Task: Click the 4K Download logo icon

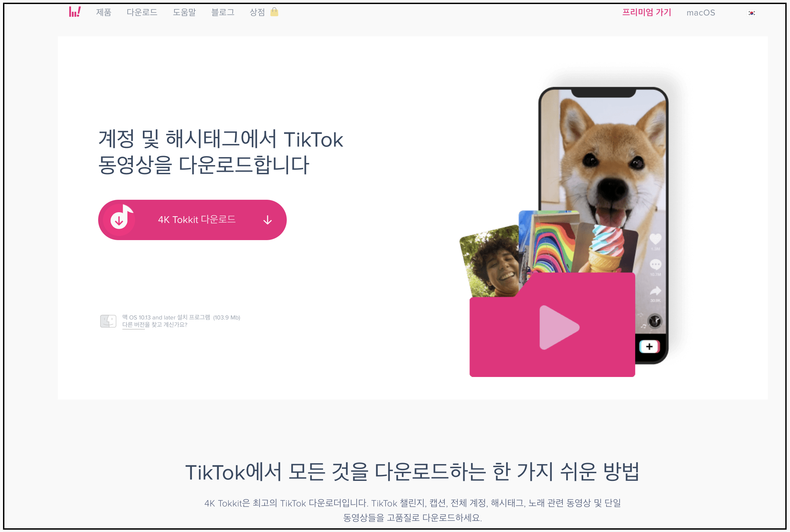Action: tap(75, 12)
